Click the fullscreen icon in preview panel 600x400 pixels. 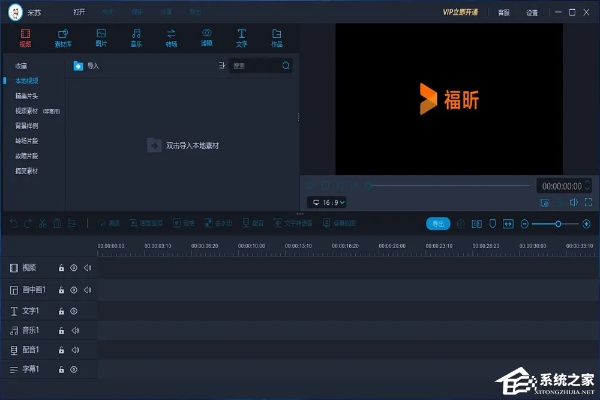tap(588, 202)
